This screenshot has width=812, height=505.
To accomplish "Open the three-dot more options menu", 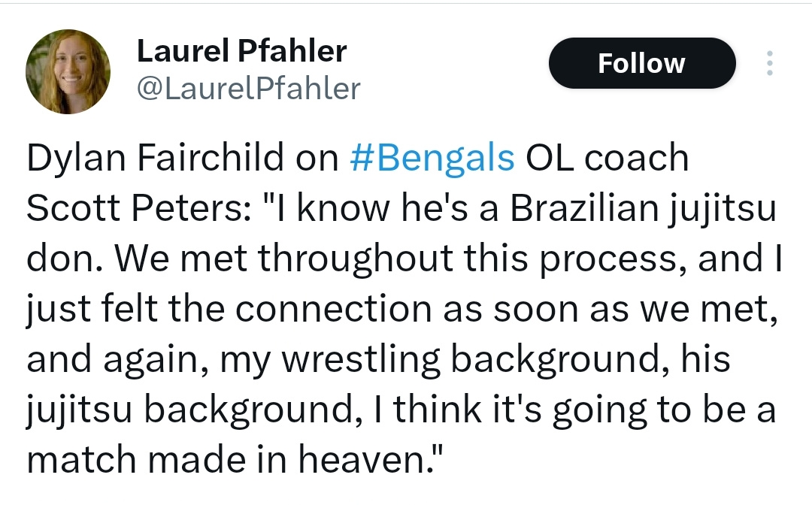I will pos(770,63).
